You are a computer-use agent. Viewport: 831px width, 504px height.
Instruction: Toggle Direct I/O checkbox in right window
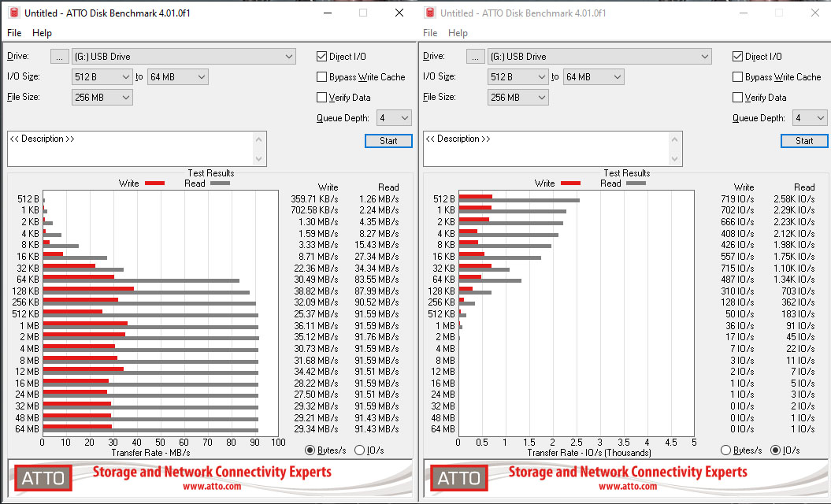(x=738, y=56)
